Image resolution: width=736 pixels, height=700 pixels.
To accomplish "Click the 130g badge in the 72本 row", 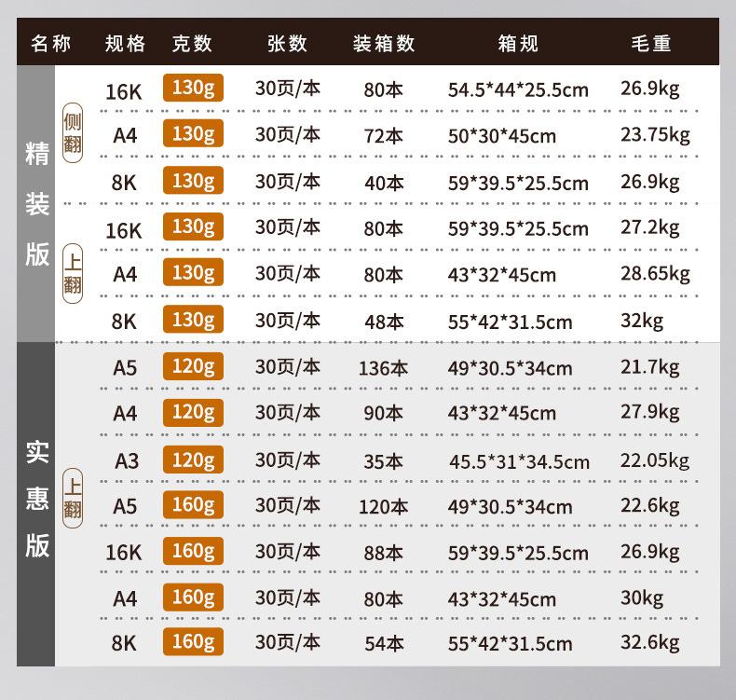I will click(193, 134).
